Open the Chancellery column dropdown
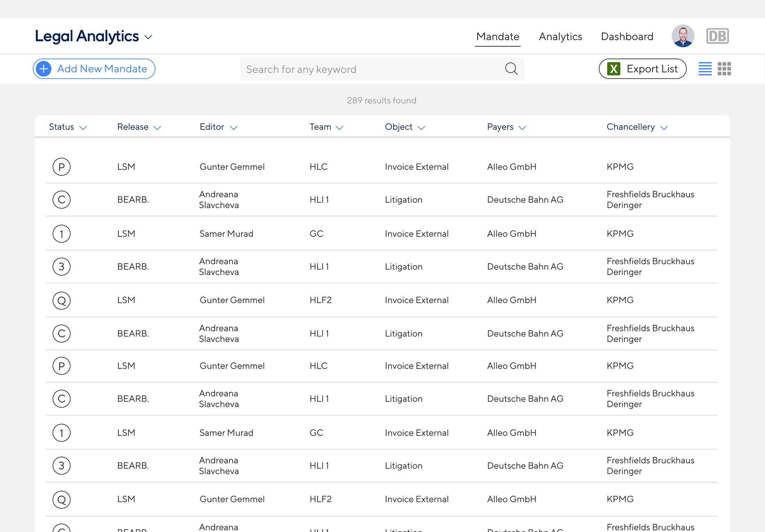 (x=664, y=128)
